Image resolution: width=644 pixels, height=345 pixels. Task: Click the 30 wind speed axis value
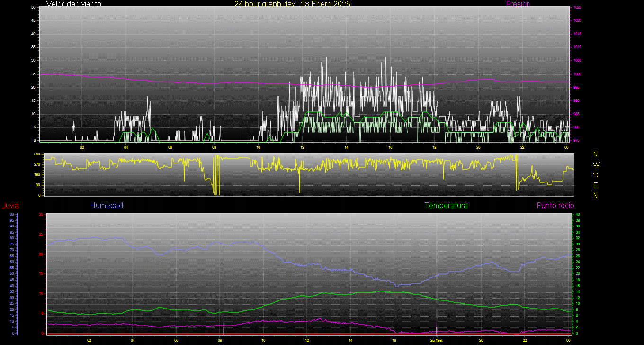[33, 61]
